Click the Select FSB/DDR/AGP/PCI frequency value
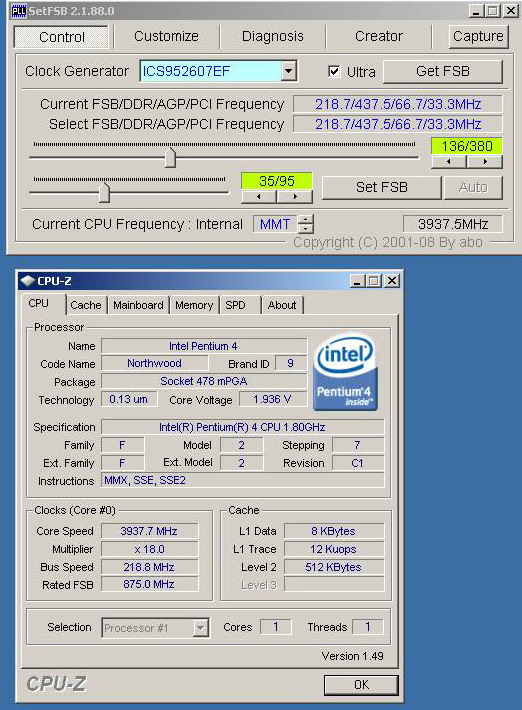This screenshot has height=710, width=522. (x=398, y=124)
